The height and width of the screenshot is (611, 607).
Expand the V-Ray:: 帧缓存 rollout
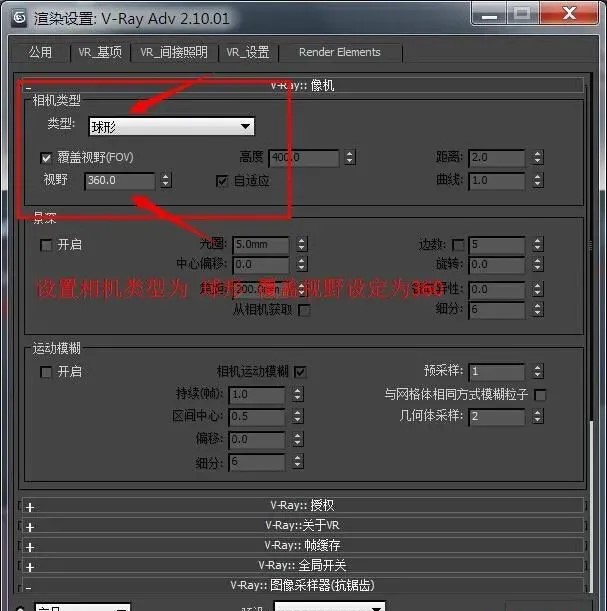[x=303, y=546]
